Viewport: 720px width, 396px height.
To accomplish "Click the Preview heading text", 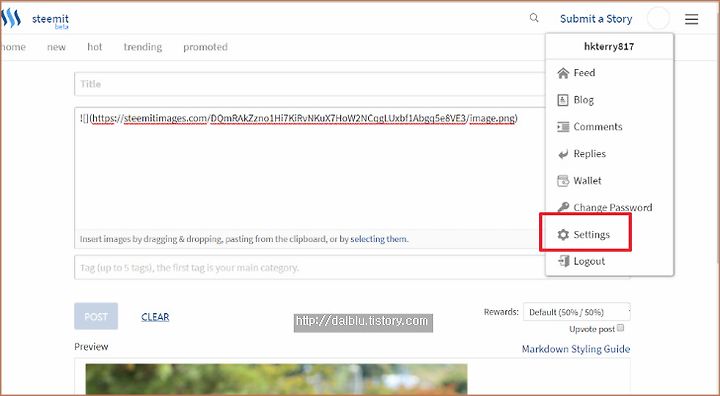I will [x=91, y=347].
